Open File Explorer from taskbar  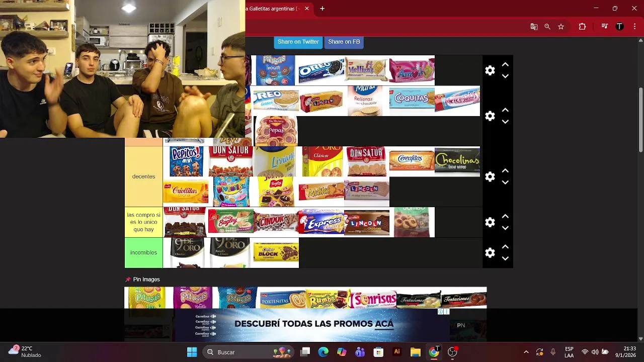(x=415, y=352)
